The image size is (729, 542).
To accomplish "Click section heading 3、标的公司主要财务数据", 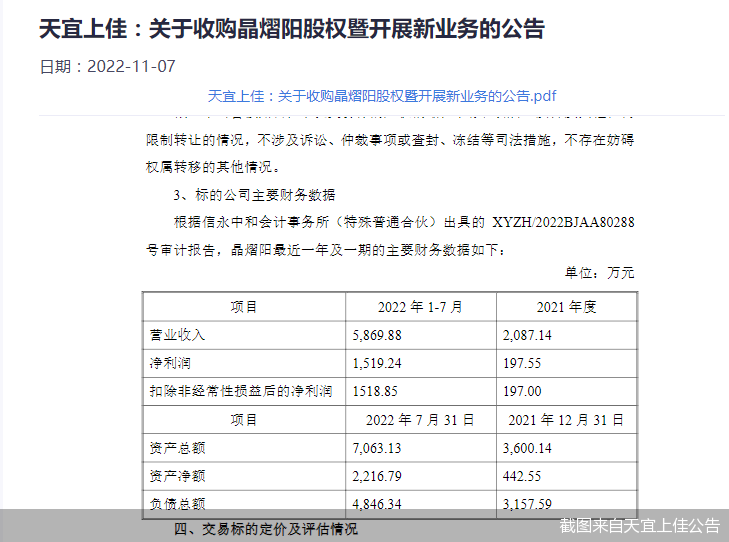I will tap(254, 195).
